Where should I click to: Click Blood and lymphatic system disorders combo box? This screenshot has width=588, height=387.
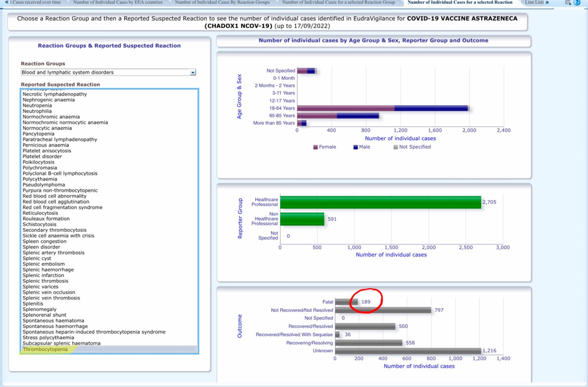coord(105,73)
